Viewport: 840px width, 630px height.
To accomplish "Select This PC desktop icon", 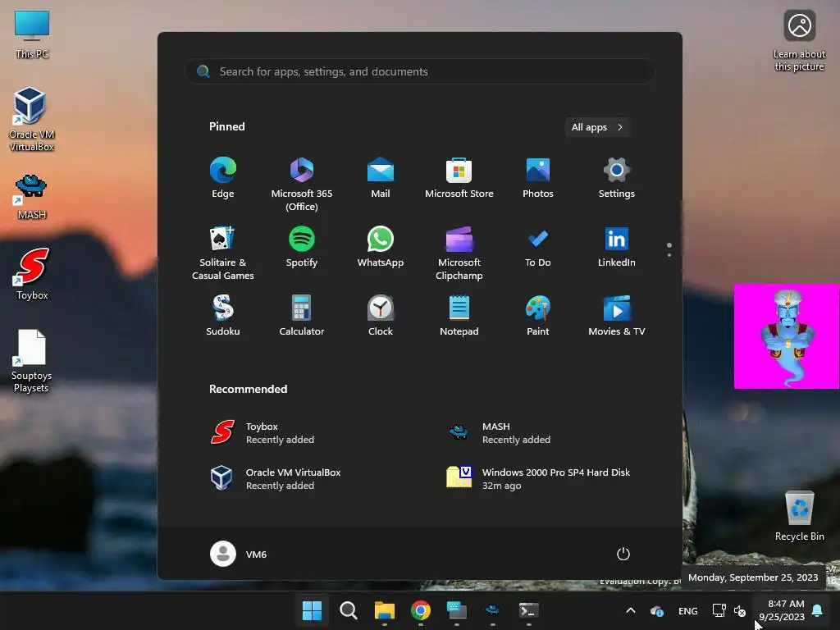I will 32,34.
